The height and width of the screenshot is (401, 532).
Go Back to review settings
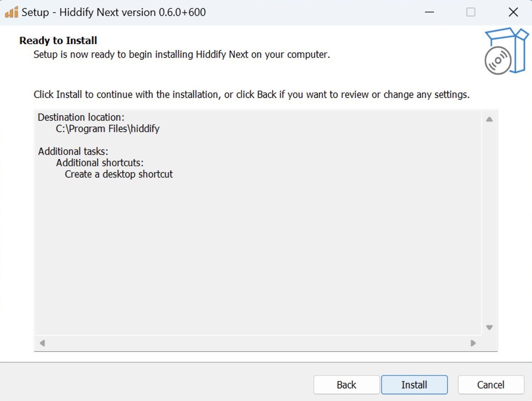(346, 385)
